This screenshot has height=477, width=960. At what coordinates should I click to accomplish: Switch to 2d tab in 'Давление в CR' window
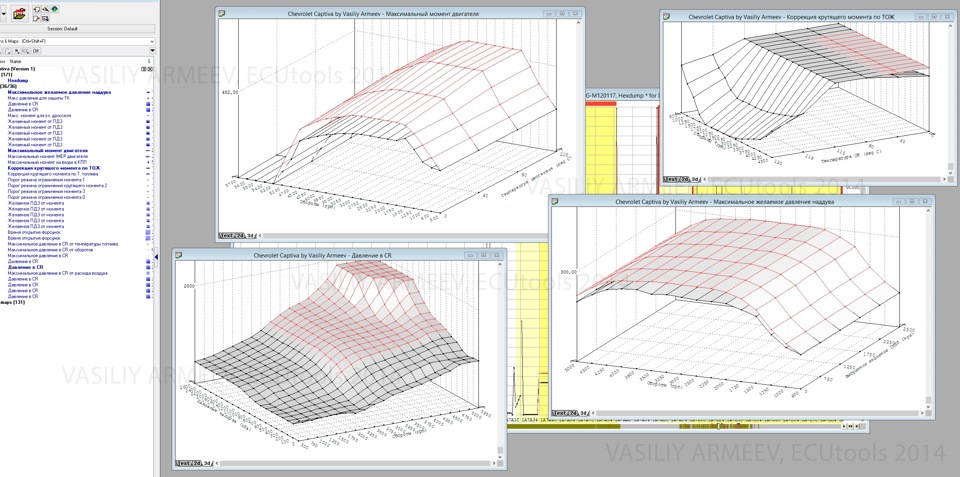(x=196, y=462)
